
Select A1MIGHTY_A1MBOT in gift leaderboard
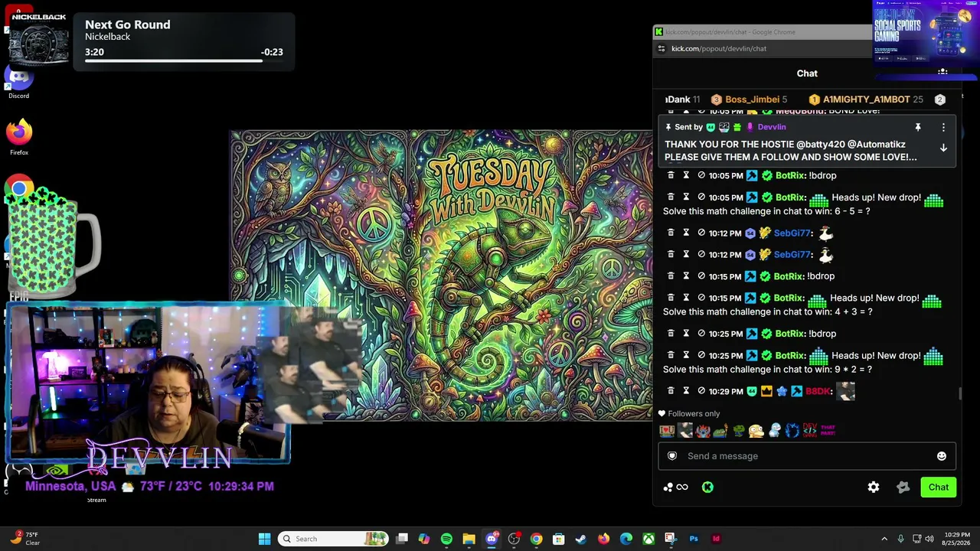[x=866, y=99]
